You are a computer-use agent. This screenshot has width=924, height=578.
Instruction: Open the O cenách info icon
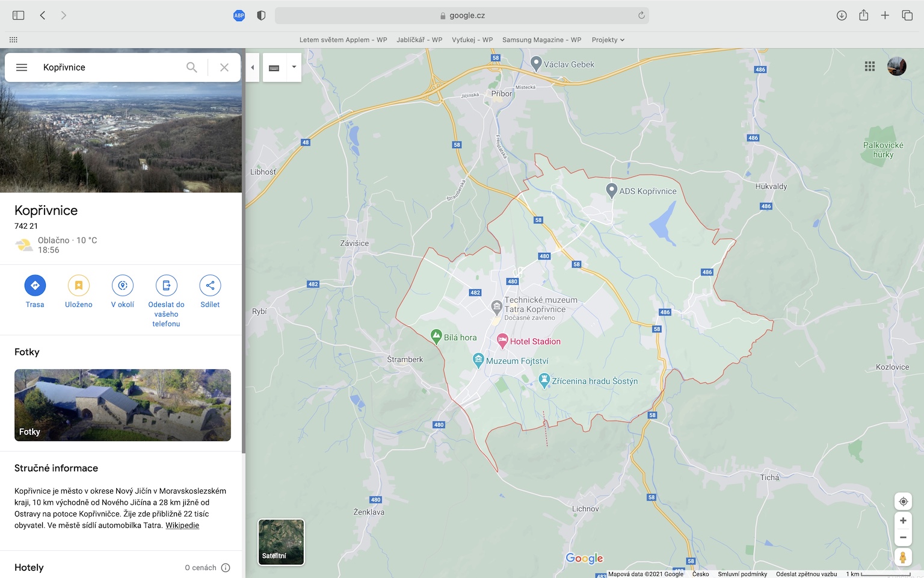click(x=226, y=568)
